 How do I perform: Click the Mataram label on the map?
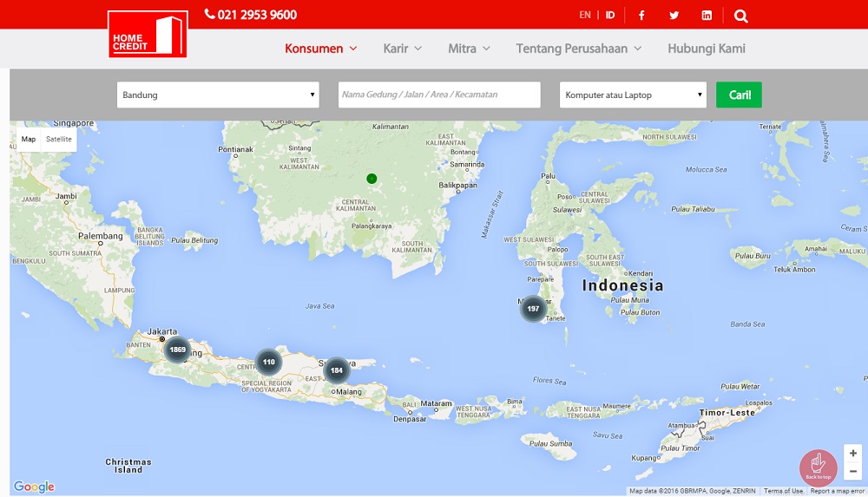[x=436, y=403]
